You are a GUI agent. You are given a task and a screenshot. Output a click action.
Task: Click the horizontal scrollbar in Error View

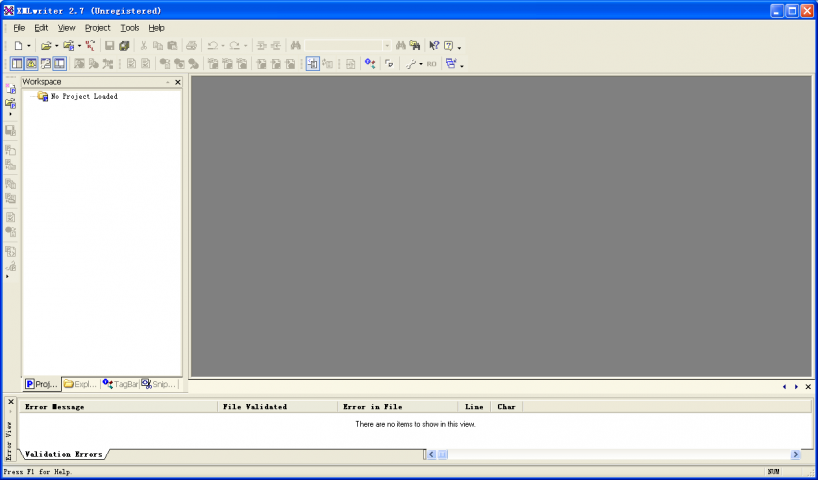612,454
